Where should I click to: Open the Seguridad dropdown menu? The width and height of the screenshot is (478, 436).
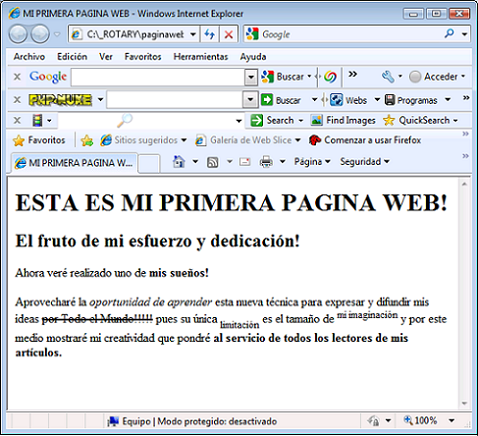364,162
